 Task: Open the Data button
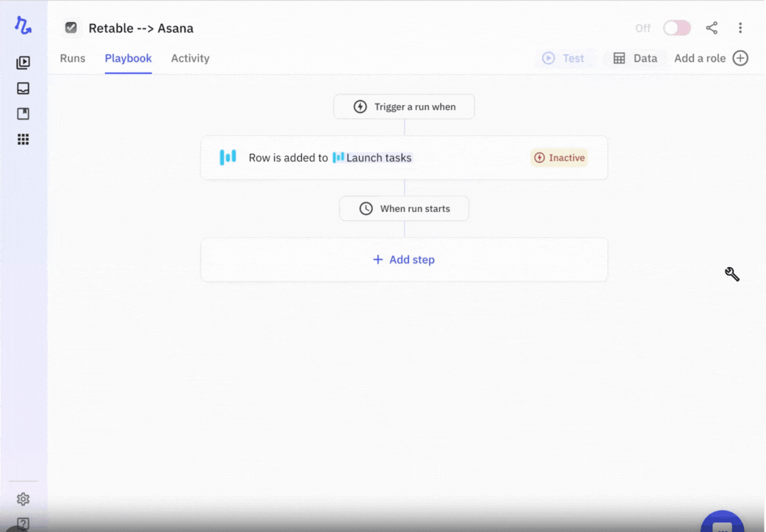click(635, 58)
